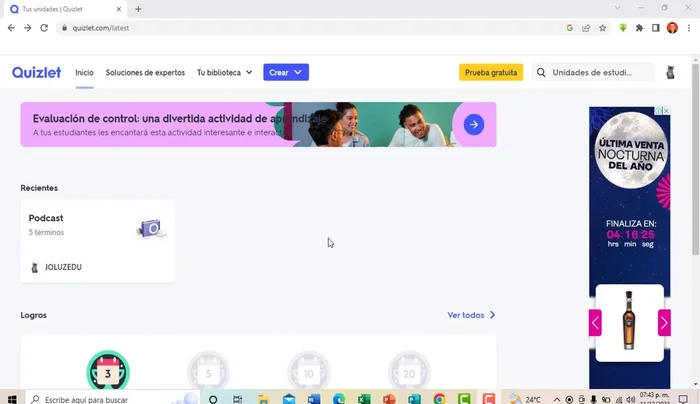Show hidden system tray icons
This screenshot has width=700, height=404.
[x=557, y=400]
